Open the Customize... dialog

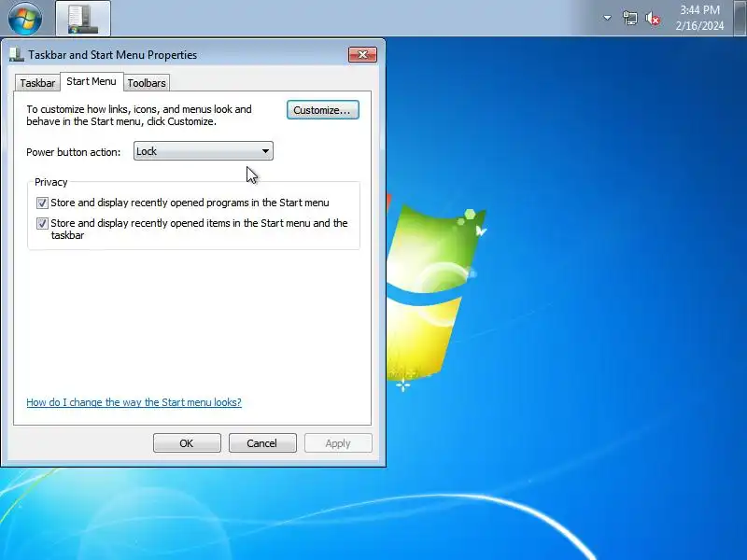coord(322,110)
